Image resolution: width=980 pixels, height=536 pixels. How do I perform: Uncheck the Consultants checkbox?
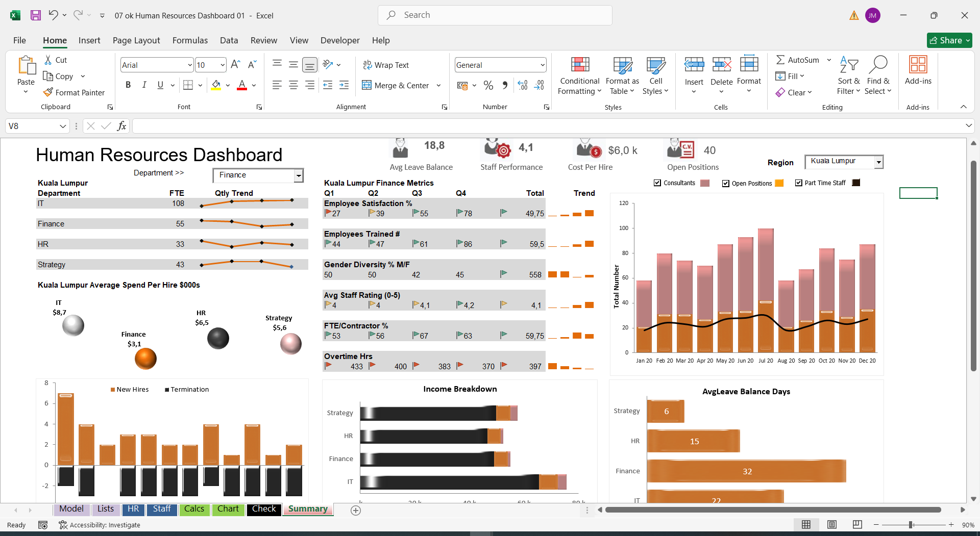[x=657, y=183]
